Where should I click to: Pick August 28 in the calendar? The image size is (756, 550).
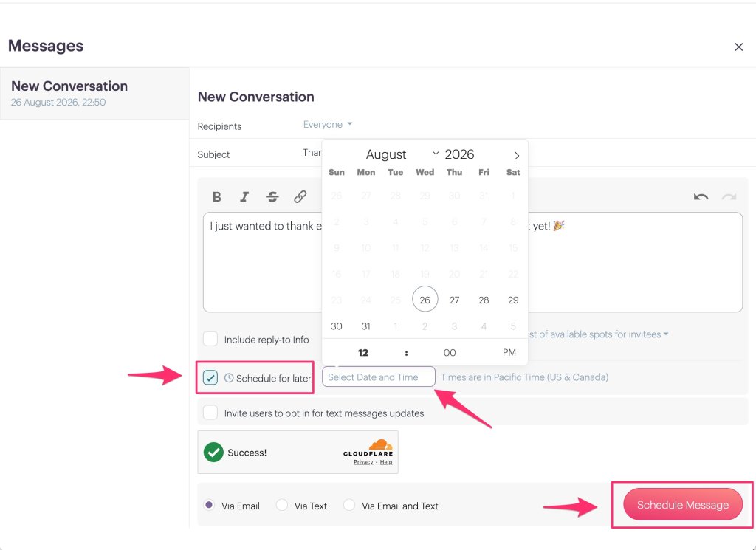(484, 300)
